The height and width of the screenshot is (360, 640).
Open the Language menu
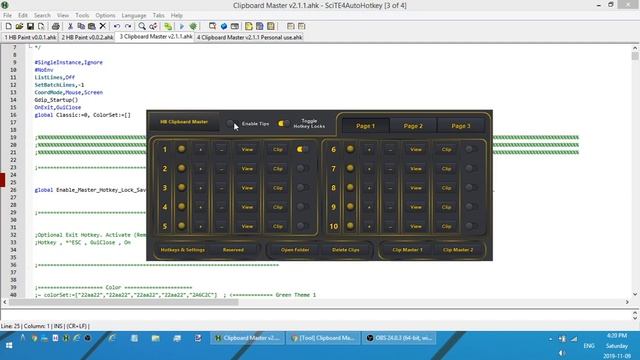(134, 15)
